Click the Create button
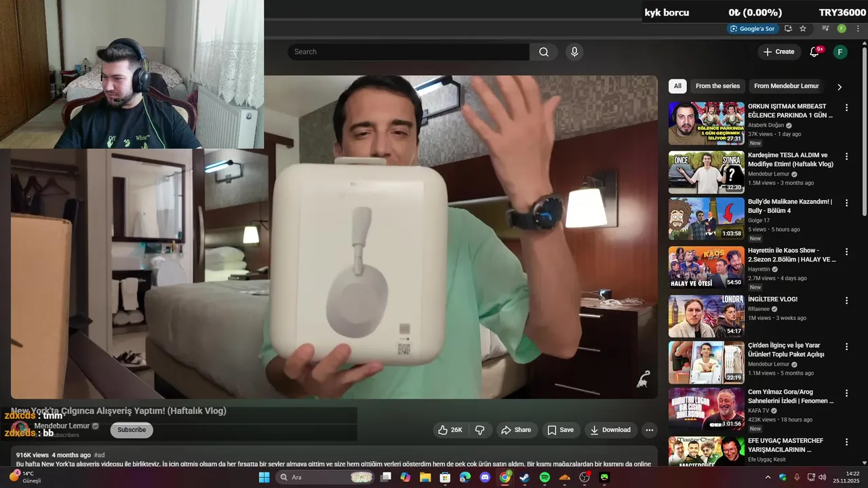 (778, 52)
